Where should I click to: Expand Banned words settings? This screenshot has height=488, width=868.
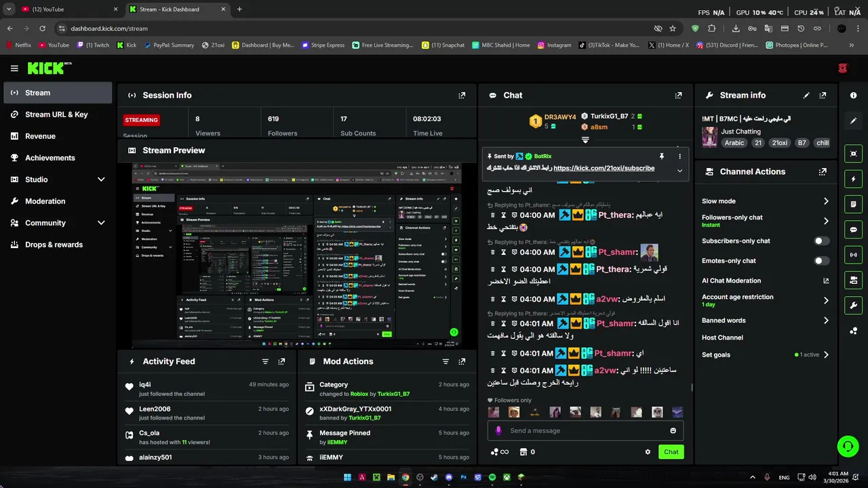pyautogui.click(x=825, y=321)
